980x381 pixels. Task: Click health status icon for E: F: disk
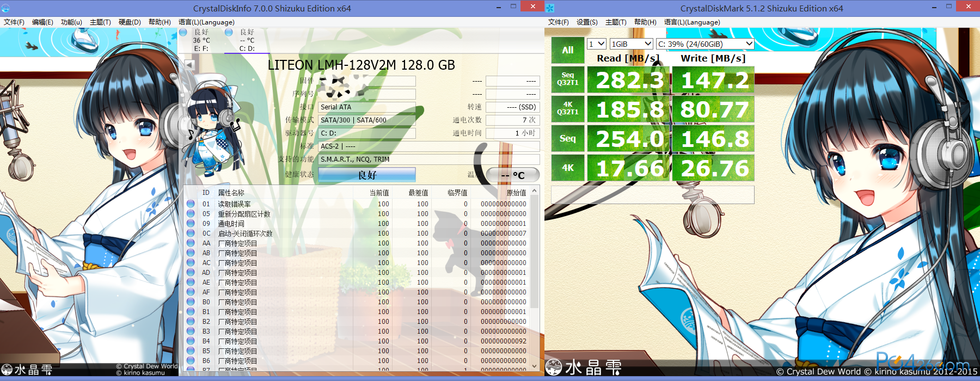183,32
